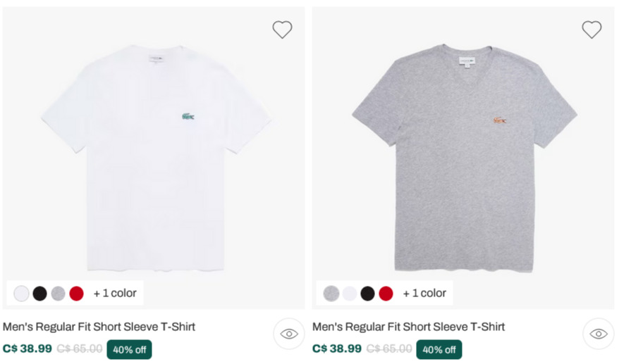619x364 pixels.
Task: Open quick view eye for white T-shirt
Action: click(x=289, y=334)
